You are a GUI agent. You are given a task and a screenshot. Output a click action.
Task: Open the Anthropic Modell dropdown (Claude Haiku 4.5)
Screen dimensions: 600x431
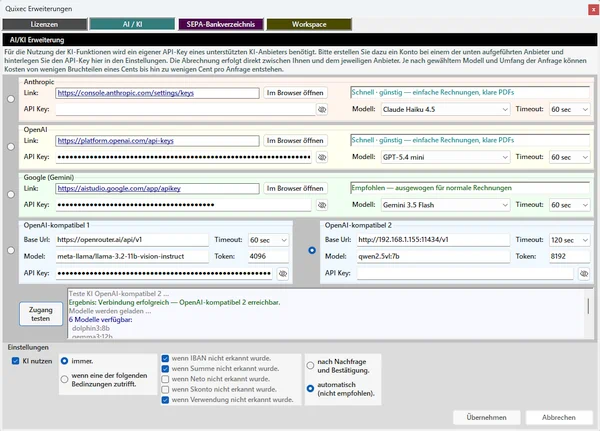445,109
